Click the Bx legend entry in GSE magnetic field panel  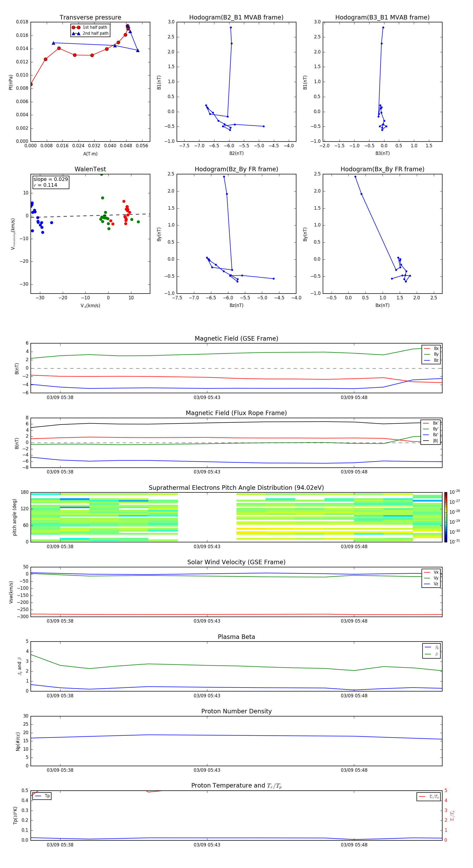click(x=431, y=349)
